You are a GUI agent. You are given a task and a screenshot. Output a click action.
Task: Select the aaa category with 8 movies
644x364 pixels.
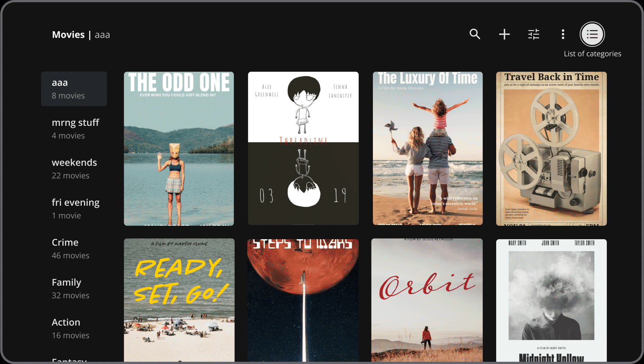(x=74, y=89)
